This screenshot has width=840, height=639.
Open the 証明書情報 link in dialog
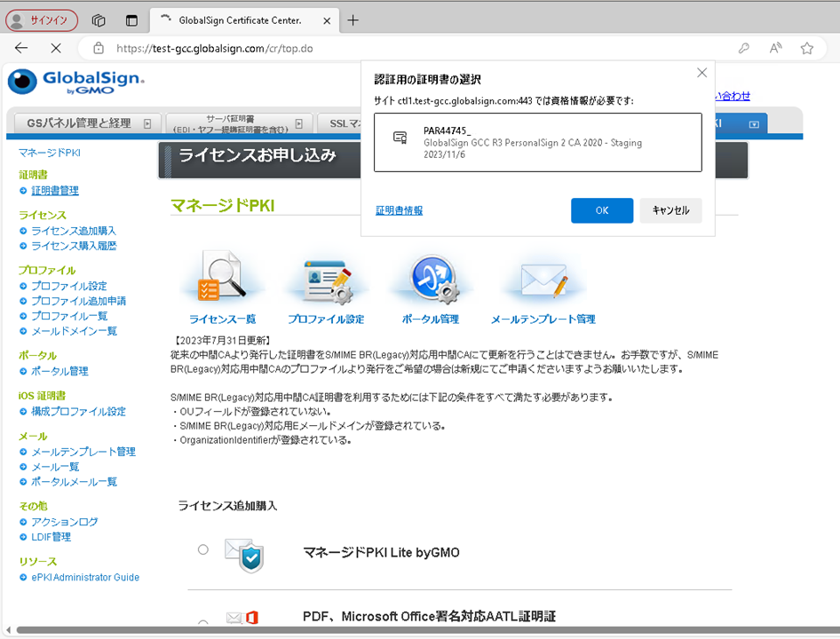coord(399,211)
